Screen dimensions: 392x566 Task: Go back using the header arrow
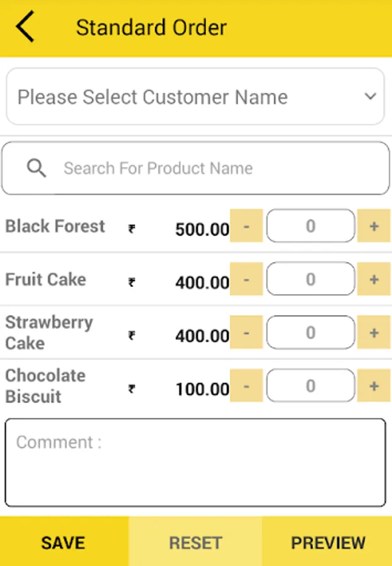point(25,26)
